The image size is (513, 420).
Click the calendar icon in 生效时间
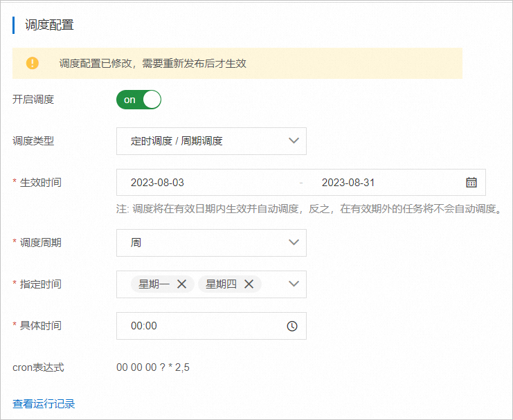[x=471, y=182]
